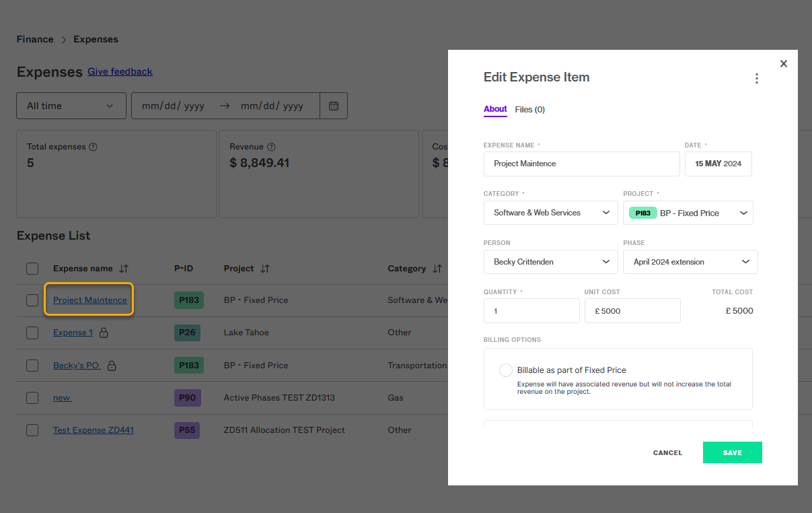Viewport: 812px width, 513px height.
Task: Click the P183 badge in the Project dropdown
Action: pyautogui.click(x=642, y=213)
